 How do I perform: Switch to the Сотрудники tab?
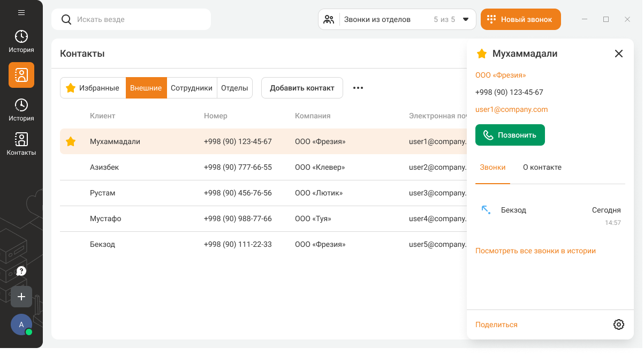click(x=192, y=88)
